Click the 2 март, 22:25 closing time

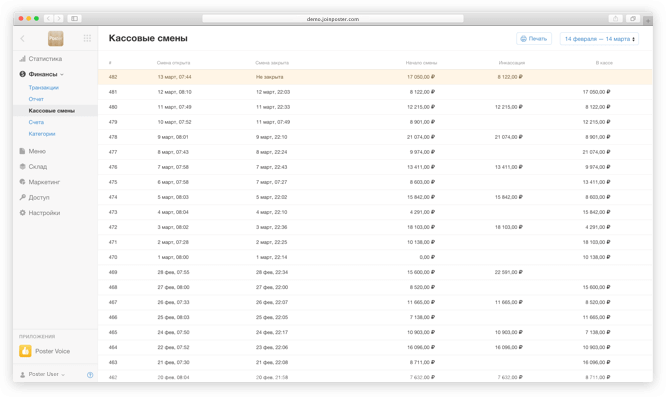pyautogui.click(x=271, y=242)
